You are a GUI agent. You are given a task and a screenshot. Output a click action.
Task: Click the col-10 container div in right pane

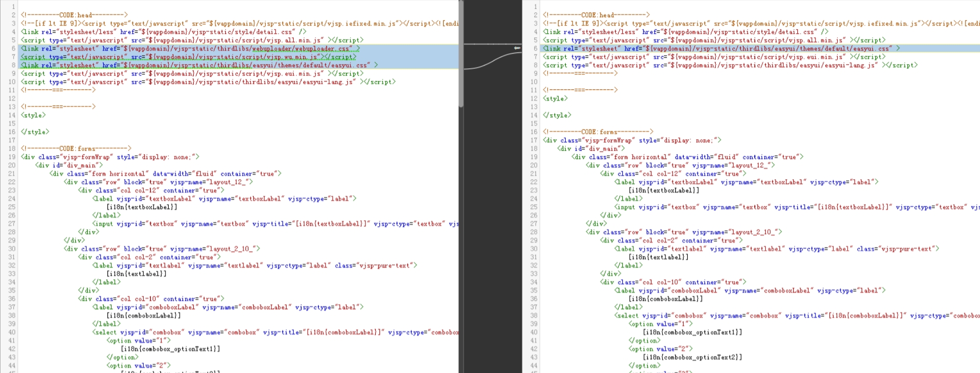673,282
